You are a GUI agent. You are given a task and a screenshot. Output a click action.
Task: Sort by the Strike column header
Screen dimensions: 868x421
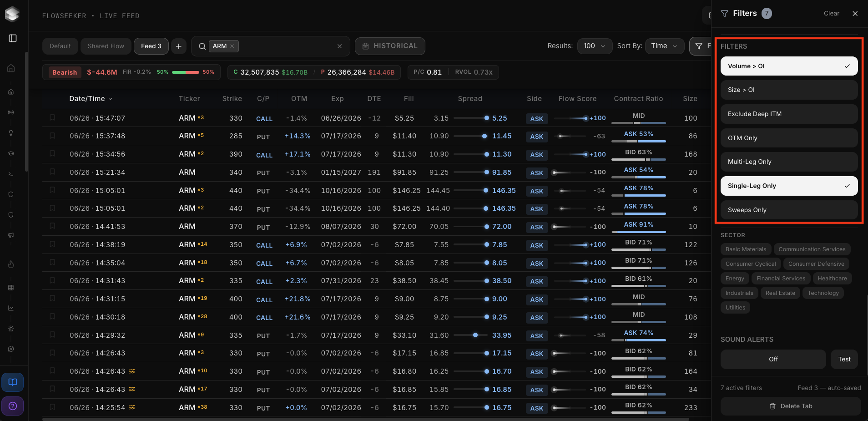tap(232, 99)
